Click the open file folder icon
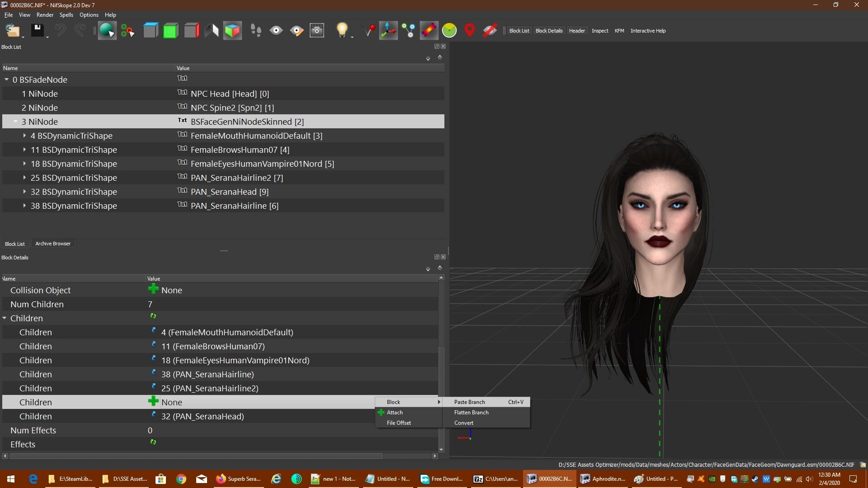Image resolution: width=868 pixels, height=488 pixels. coord(13,31)
